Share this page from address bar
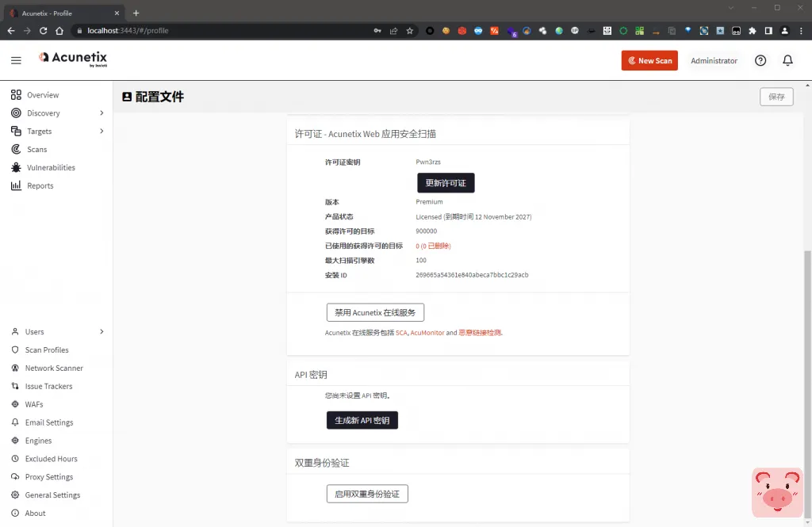This screenshot has width=812, height=527. click(393, 31)
